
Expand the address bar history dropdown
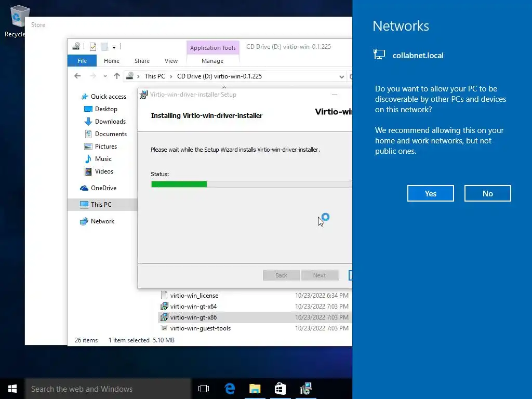pyautogui.click(x=341, y=77)
